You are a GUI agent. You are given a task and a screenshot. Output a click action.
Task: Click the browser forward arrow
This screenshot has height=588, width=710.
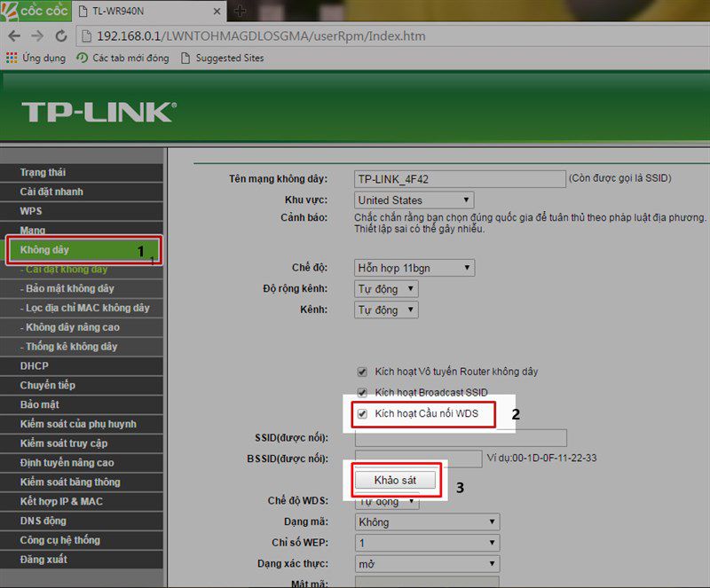tap(37, 35)
